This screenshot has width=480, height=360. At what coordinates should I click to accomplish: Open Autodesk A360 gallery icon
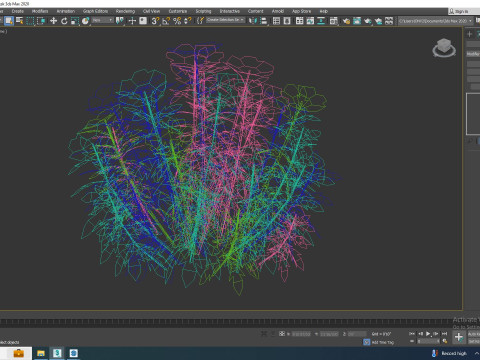click(x=389, y=21)
